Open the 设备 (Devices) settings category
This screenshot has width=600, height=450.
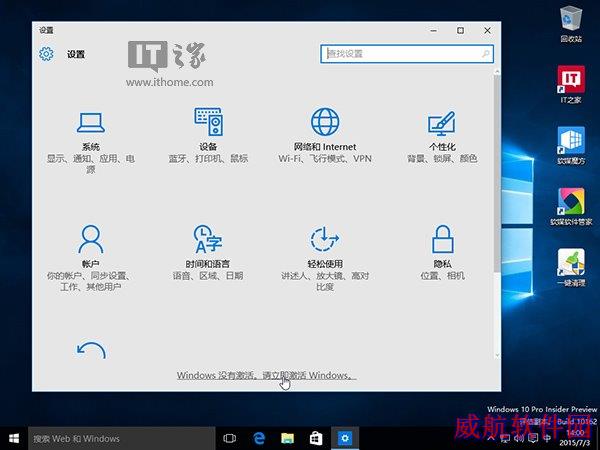pos(208,136)
